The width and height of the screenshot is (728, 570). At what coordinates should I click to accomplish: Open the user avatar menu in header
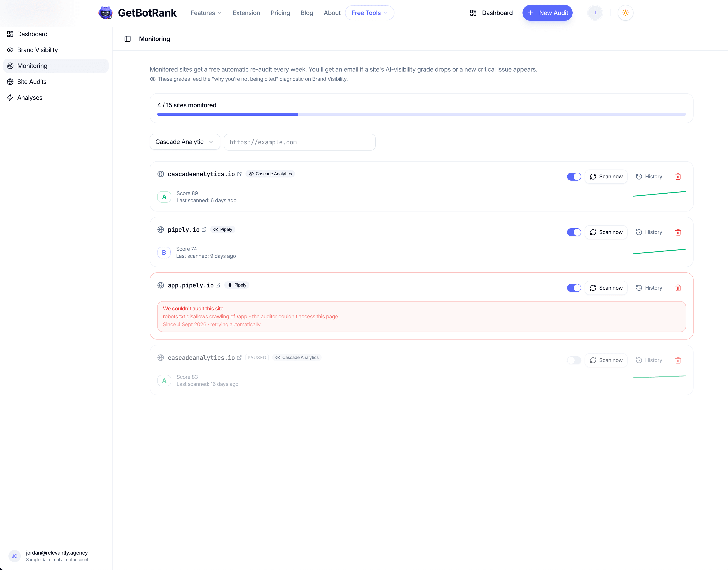click(x=595, y=13)
